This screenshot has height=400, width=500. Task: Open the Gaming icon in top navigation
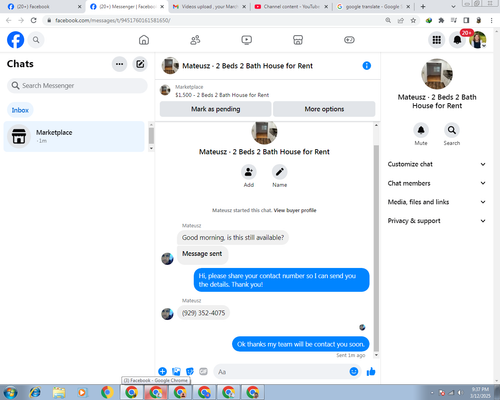349,40
